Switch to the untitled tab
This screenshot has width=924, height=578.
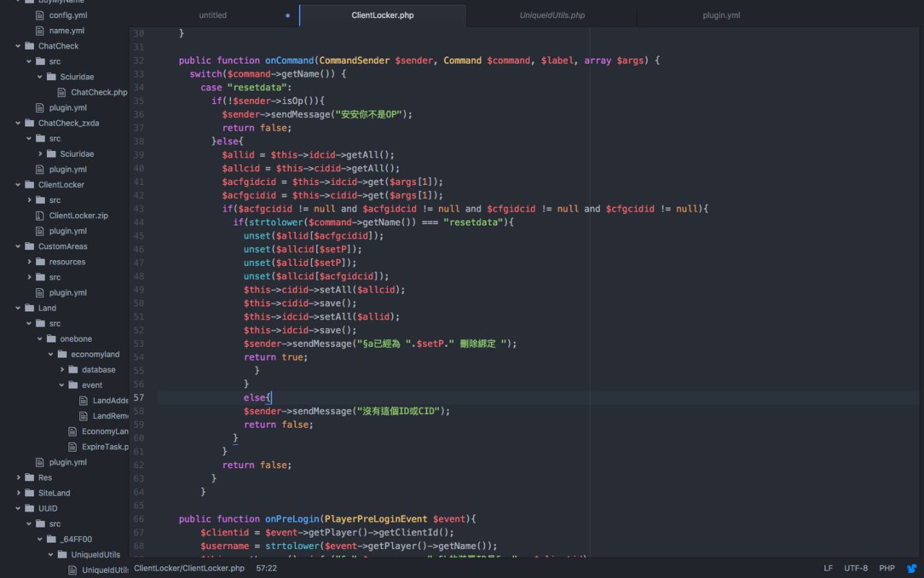213,15
